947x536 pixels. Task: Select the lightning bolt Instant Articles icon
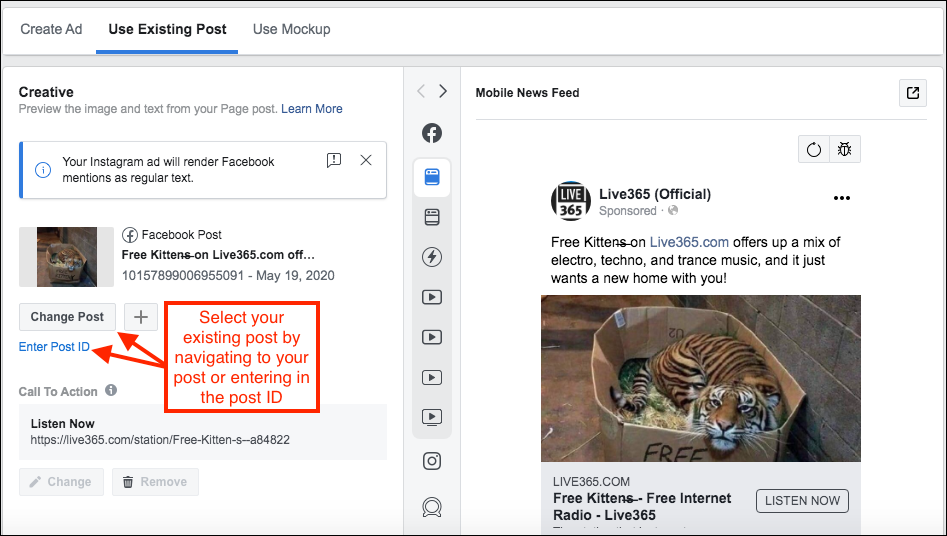(432, 257)
